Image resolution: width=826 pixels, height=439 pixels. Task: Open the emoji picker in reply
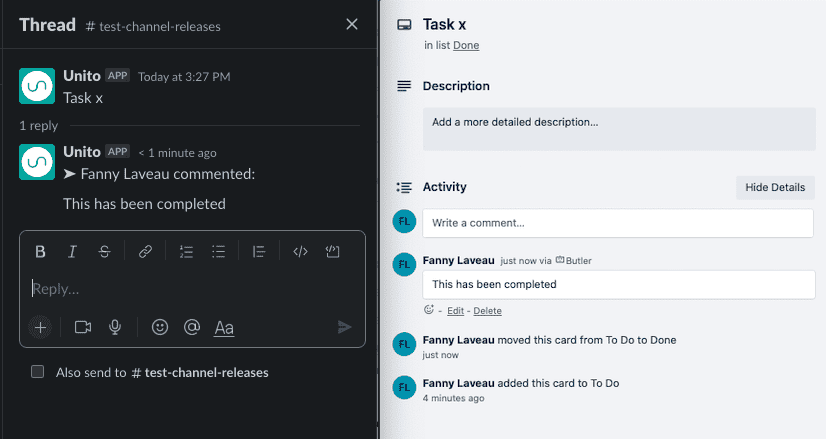point(160,327)
